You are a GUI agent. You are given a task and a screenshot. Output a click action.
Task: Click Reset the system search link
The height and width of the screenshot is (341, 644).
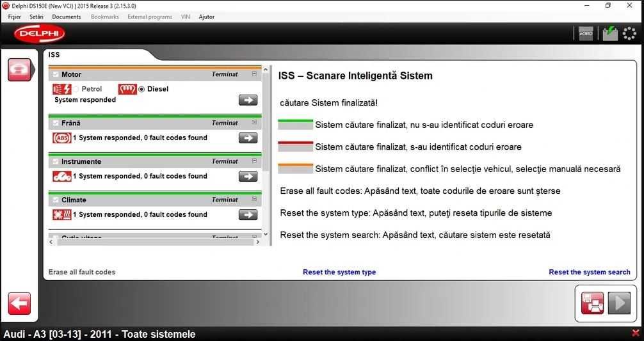(x=590, y=272)
